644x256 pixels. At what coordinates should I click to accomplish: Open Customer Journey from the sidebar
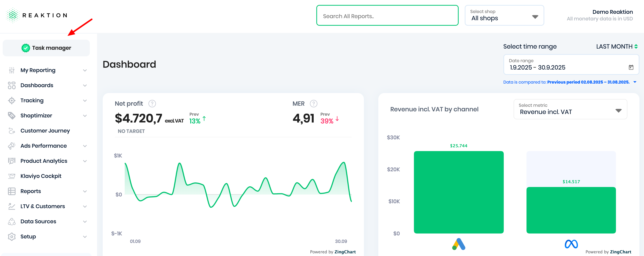click(45, 131)
